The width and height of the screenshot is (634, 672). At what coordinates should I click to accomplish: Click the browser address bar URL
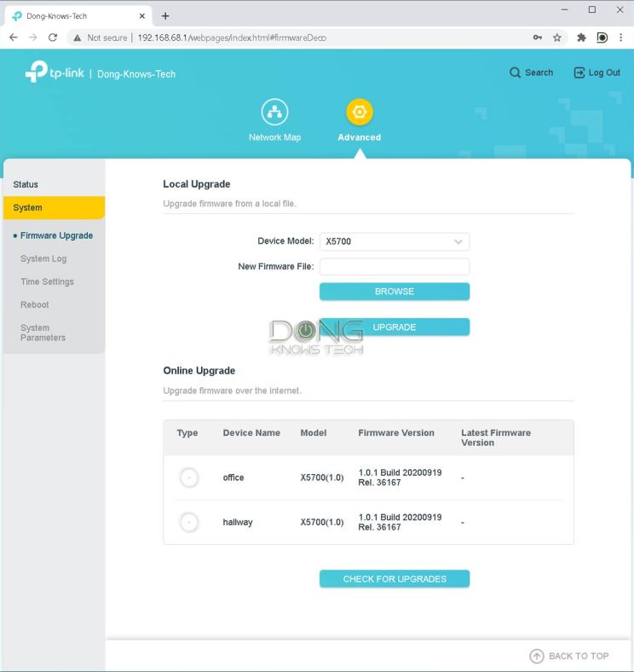[x=232, y=38]
